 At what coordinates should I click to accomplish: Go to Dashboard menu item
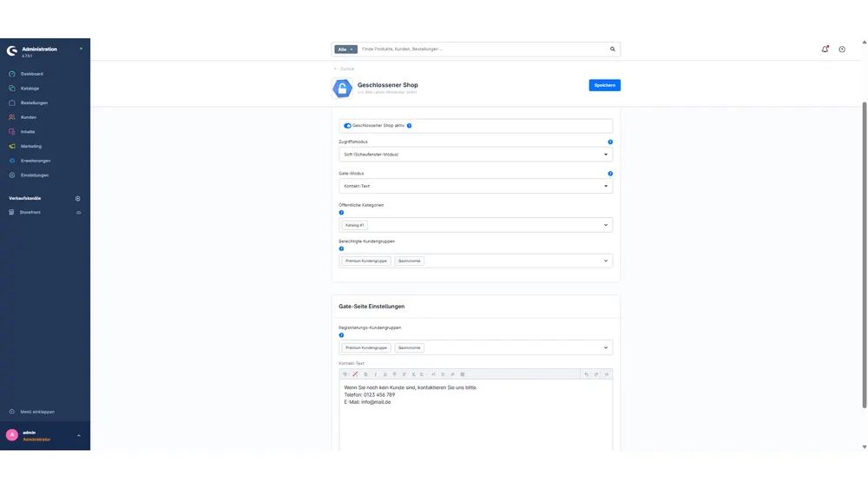[32, 74]
